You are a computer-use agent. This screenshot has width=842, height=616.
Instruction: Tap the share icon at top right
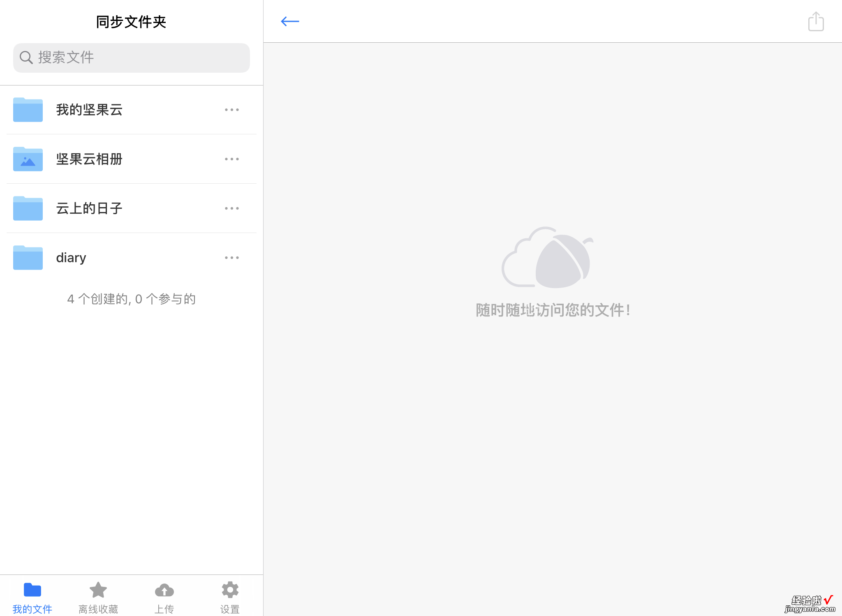coord(816,21)
